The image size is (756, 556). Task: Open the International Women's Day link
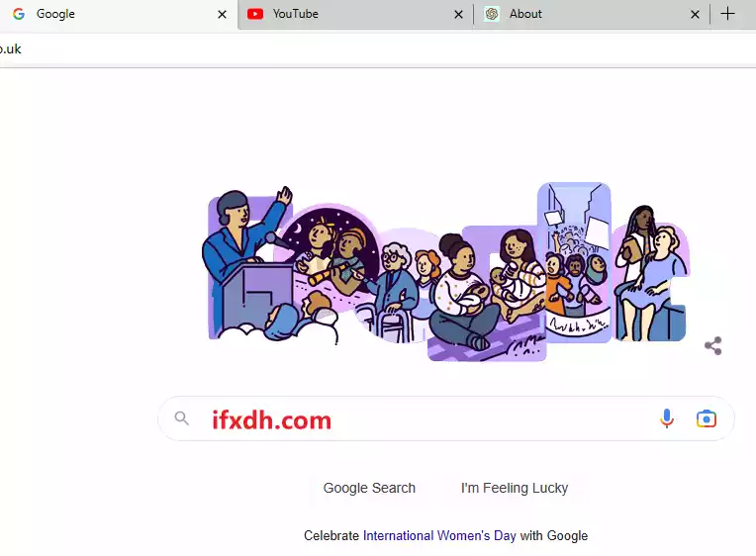click(x=439, y=536)
